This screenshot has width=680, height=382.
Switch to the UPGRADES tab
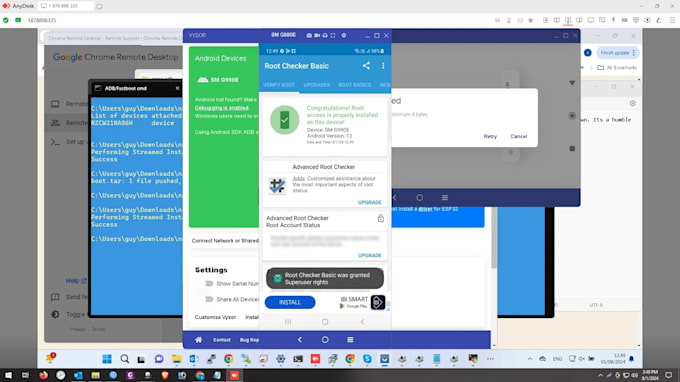(317, 85)
